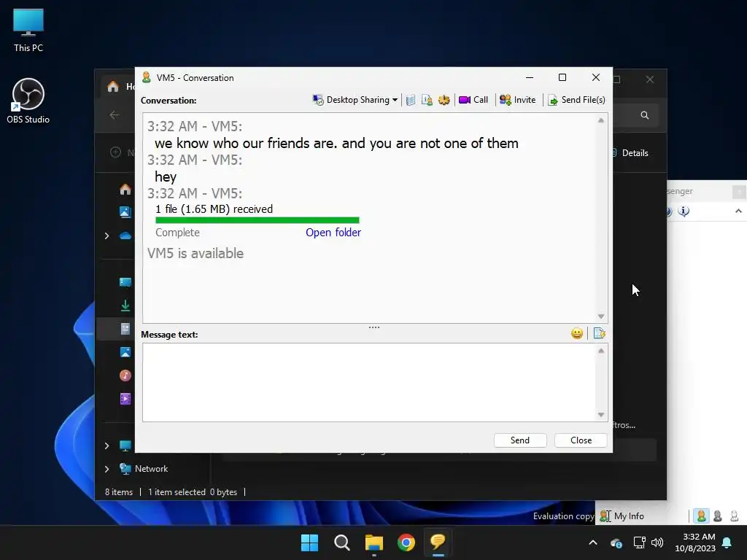Click the "Complete" transfer status label
Screen dimensions: 747x560
point(177,233)
